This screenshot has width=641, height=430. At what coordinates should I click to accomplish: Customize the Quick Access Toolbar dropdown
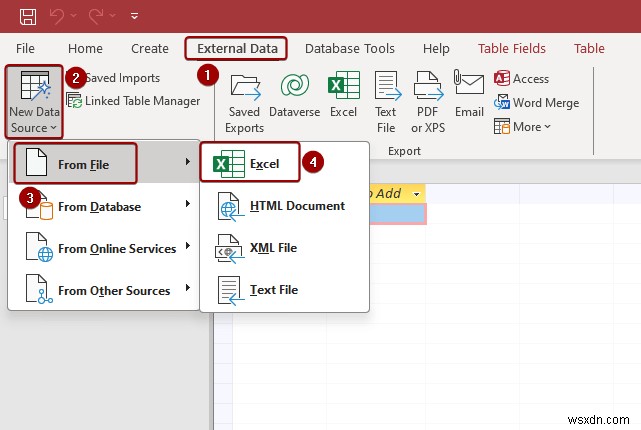click(x=134, y=16)
